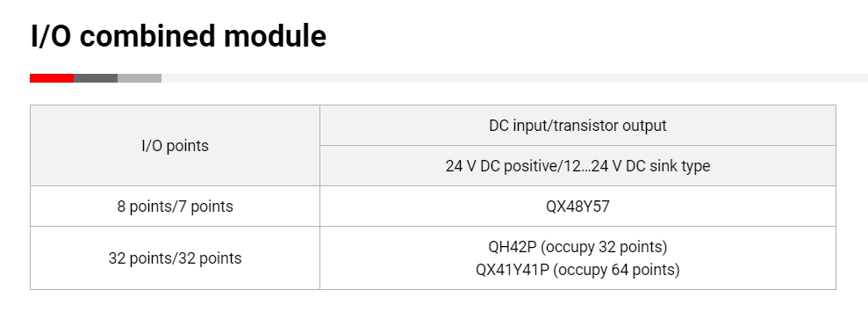The width and height of the screenshot is (868, 319).
Task: Click the pale gray divider track line
Action: [514, 78]
